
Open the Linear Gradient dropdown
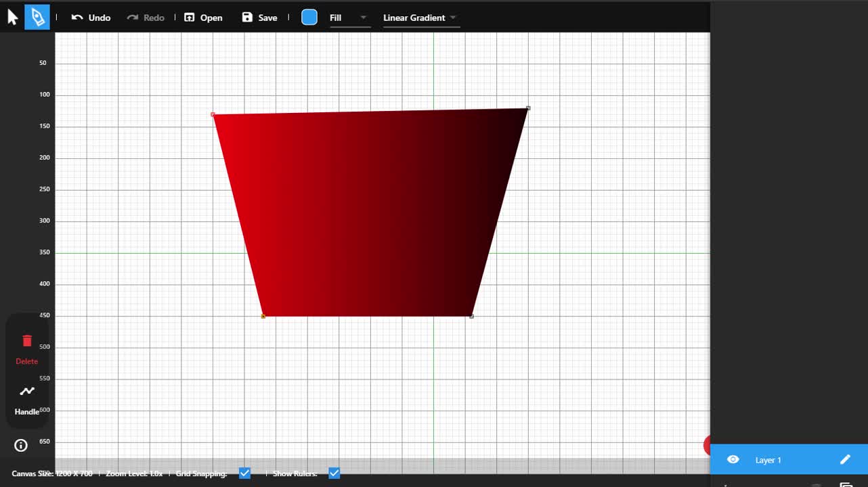[x=421, y=18]
